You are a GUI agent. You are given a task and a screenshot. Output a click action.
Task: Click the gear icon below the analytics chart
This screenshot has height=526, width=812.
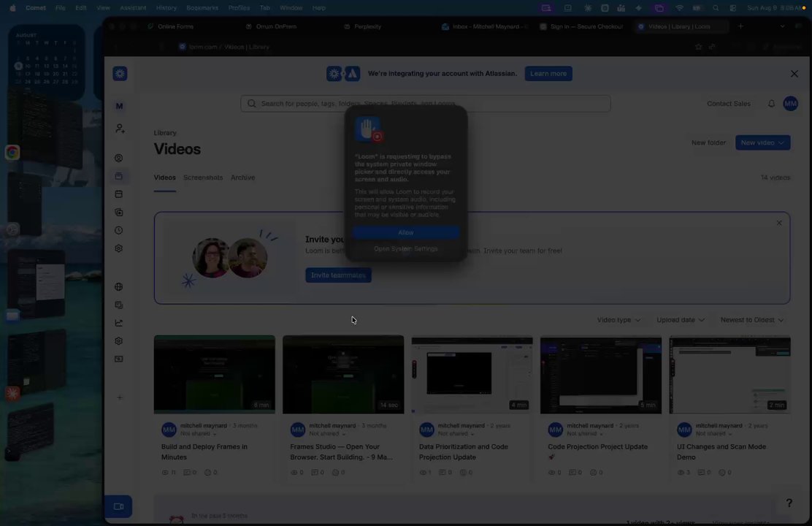click(x=118, y=341)
